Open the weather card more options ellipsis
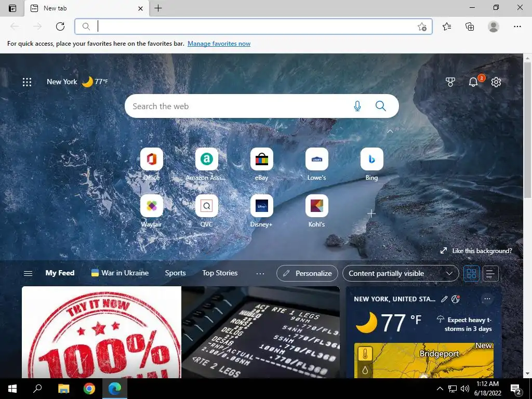Screen dimensions: 532x399 tap(487, 299)
